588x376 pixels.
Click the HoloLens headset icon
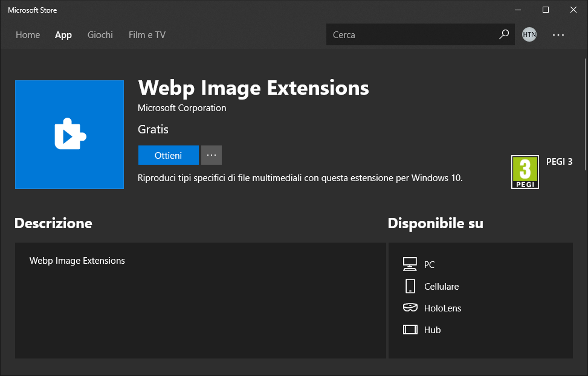411,308
